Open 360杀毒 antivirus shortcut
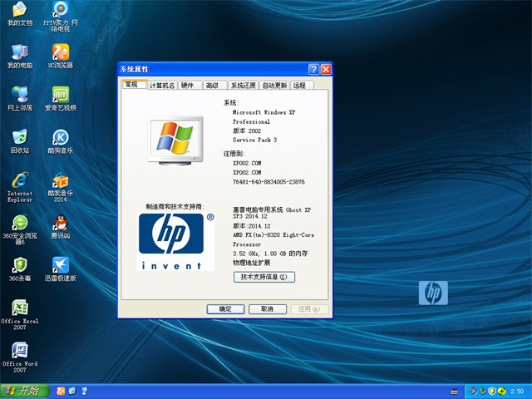The width and height of the screenshot is (532, 399). coord(18,267)
